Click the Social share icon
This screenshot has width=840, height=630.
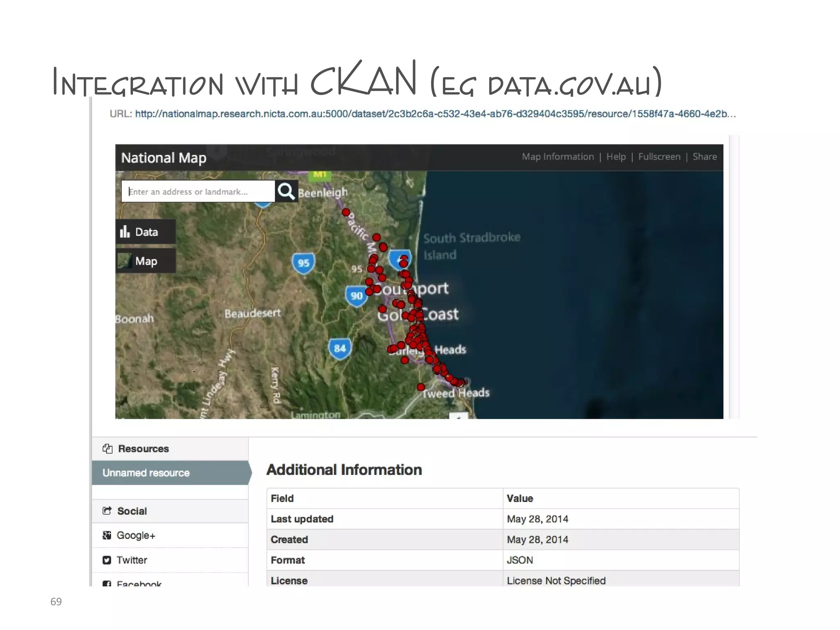107,511
